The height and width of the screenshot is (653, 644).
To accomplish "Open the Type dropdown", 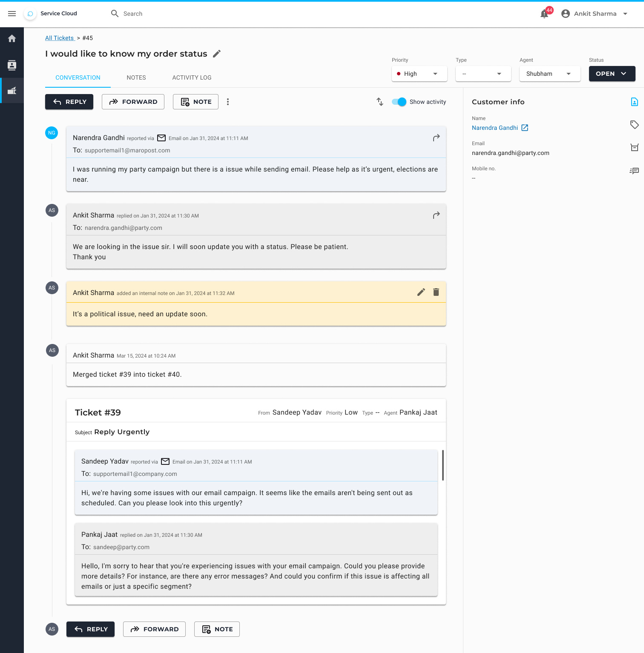I will click(x=483, y=74).
